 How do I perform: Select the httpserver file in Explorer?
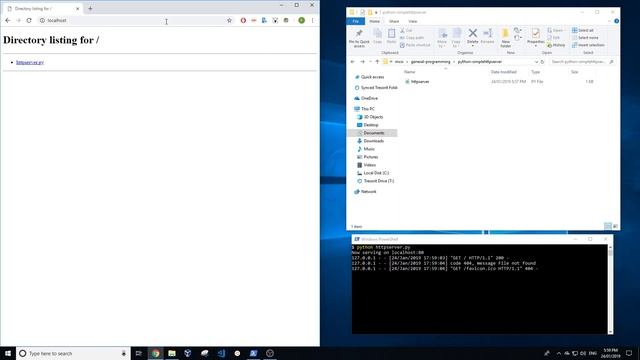point(420,82)
